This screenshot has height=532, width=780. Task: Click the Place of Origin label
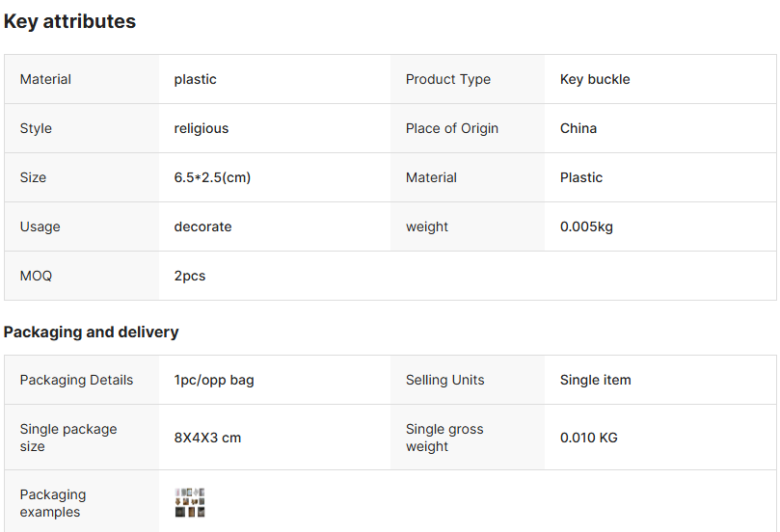tap(452, 128)
